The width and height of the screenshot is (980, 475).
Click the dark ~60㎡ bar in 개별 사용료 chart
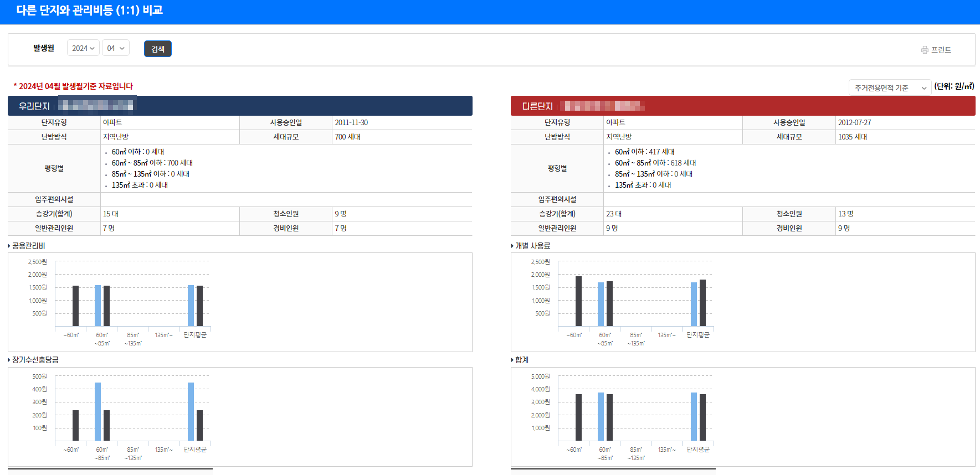click(578, 301)
